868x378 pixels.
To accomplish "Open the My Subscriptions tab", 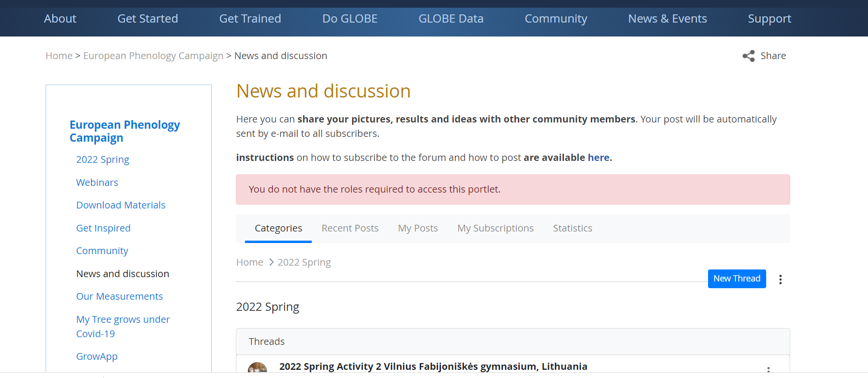I will (495, 228).
